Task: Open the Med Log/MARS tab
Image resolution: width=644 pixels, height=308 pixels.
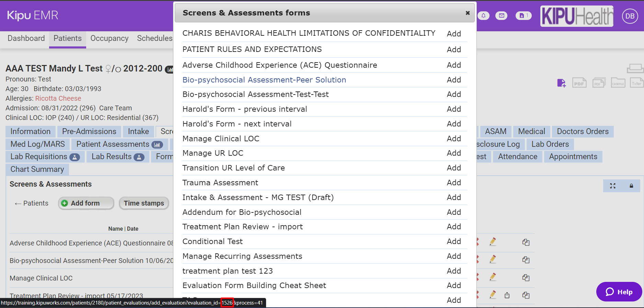Action: 37,144
